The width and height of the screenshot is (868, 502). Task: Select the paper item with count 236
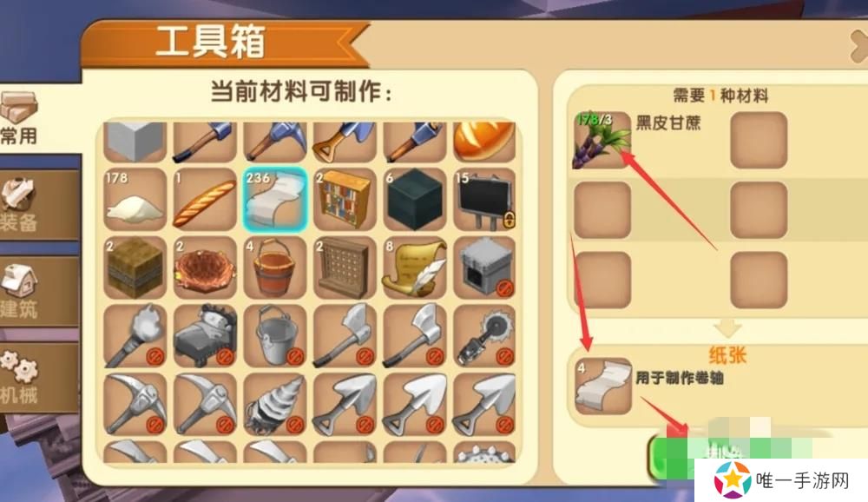coord(275,200)
